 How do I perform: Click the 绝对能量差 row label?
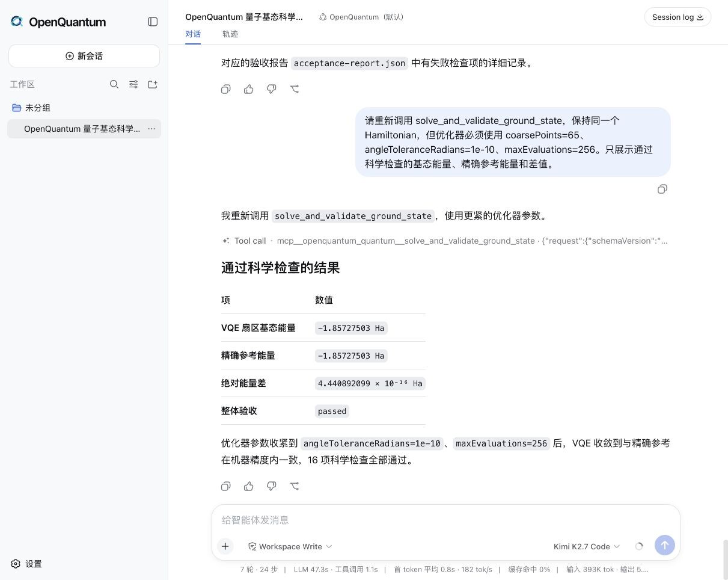click(x=243, y=383)
